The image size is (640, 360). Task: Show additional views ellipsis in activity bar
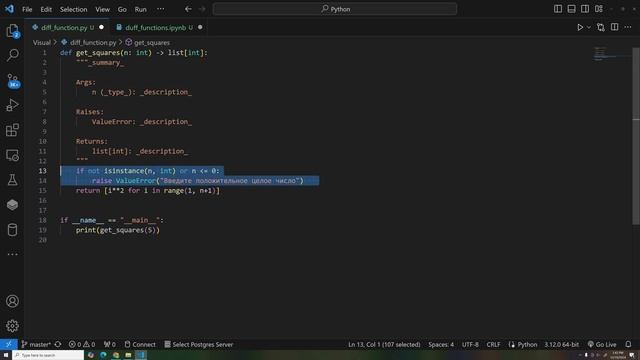click(x=12, y=254)
